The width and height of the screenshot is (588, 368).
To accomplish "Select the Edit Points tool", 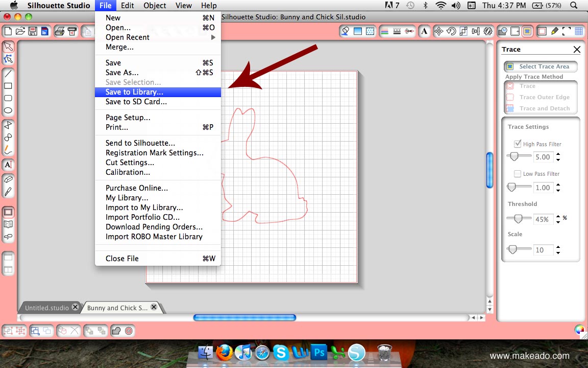I will point(8,59).
